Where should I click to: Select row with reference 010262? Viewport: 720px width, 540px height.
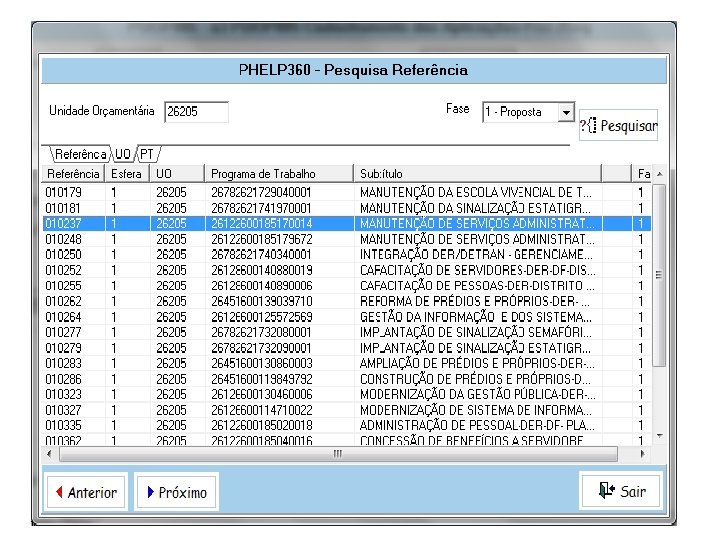click(347, 301)
